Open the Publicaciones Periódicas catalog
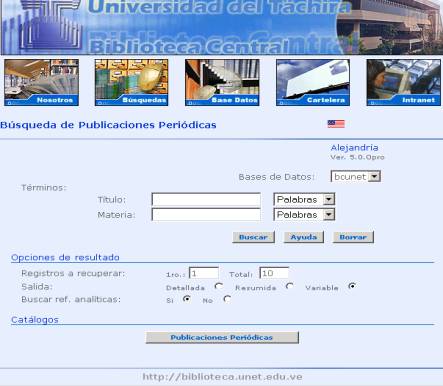The width and height of the screenshot is (443, 386). pos(222,337)
